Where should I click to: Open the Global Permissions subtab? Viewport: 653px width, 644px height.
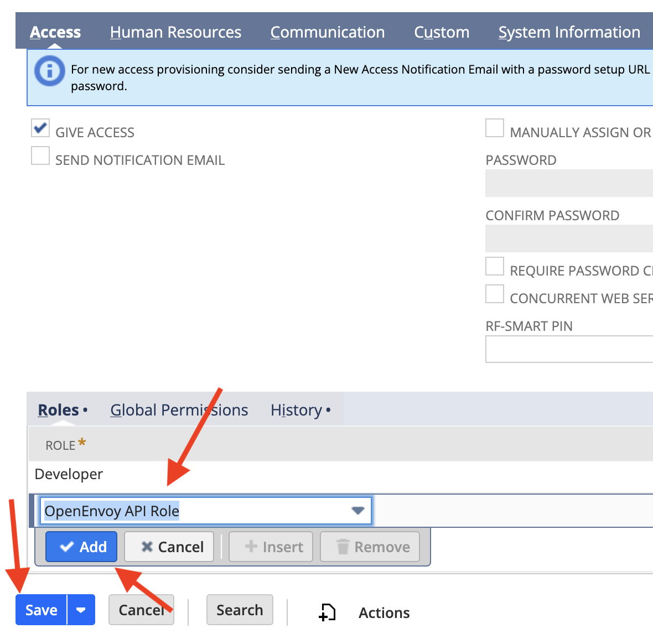[179, 410]
